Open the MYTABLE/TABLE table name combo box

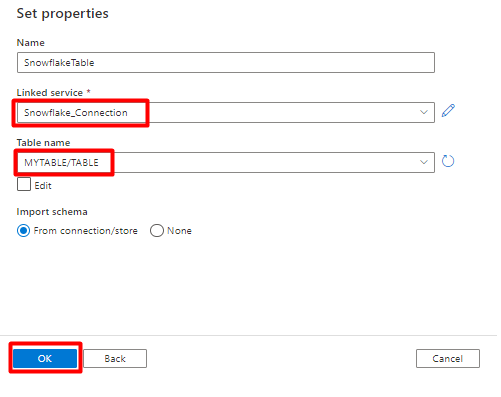click(x=226, y=162)
